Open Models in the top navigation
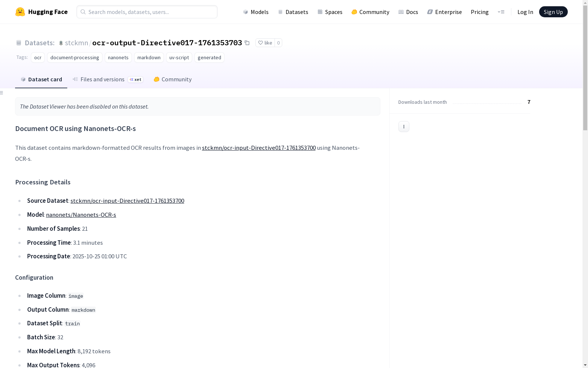588x368 pixels. coord(256,12)
